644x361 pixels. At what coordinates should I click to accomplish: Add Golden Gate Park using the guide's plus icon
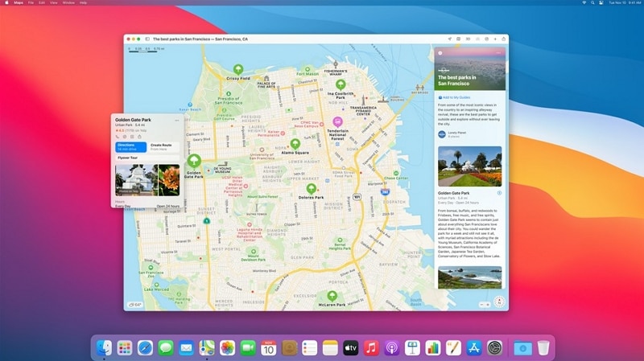[499, 193]
